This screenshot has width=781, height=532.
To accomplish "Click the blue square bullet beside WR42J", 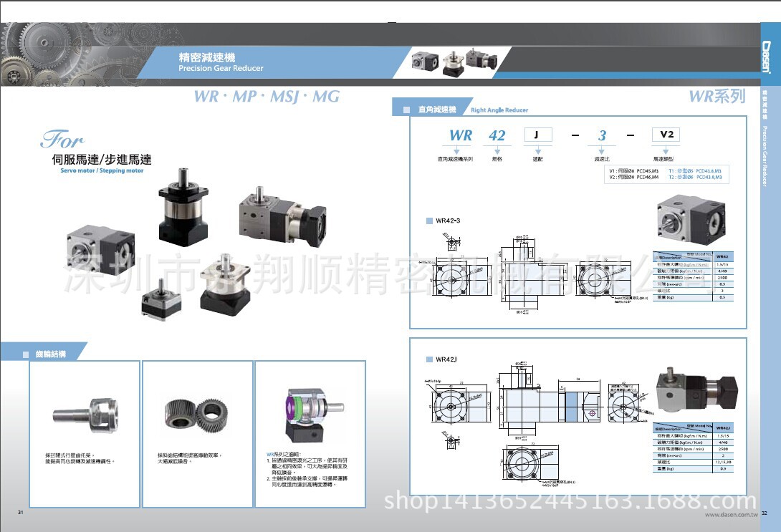I will pos(429,359).
